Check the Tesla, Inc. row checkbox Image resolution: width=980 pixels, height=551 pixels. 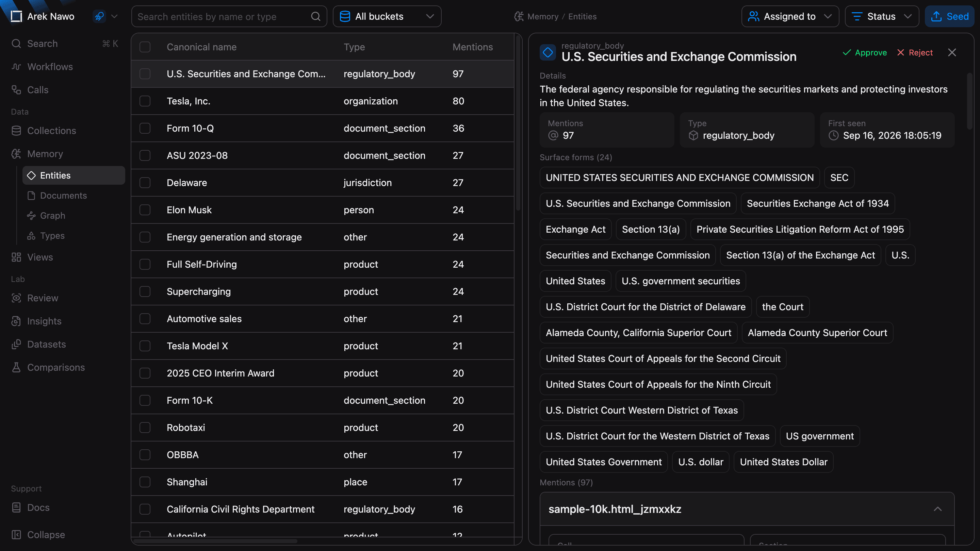(145, 101)
